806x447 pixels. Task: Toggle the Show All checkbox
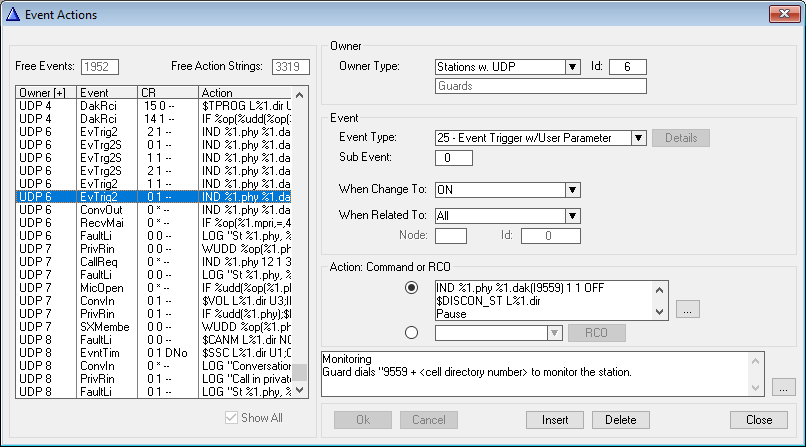(234, 418)
